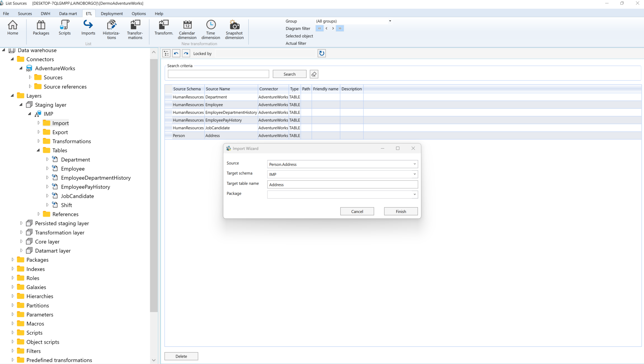644x364 pixels.
Task: Switch to the Data mart tab
Action: 68,14
